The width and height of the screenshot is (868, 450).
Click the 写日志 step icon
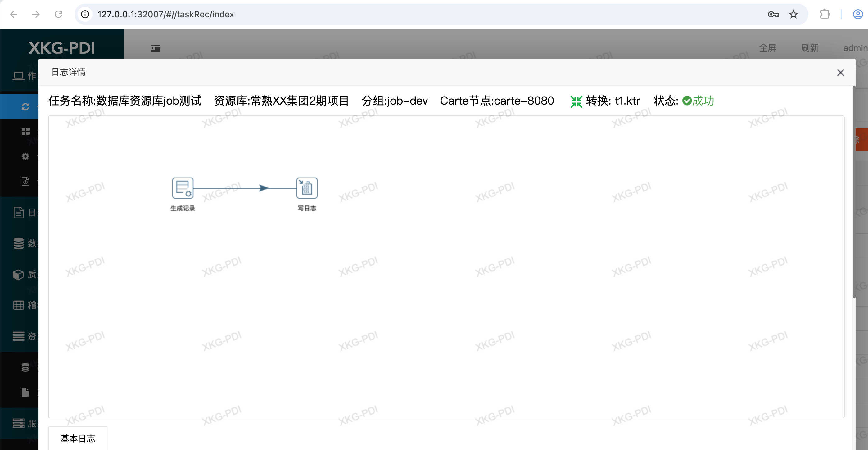(307, 188)
